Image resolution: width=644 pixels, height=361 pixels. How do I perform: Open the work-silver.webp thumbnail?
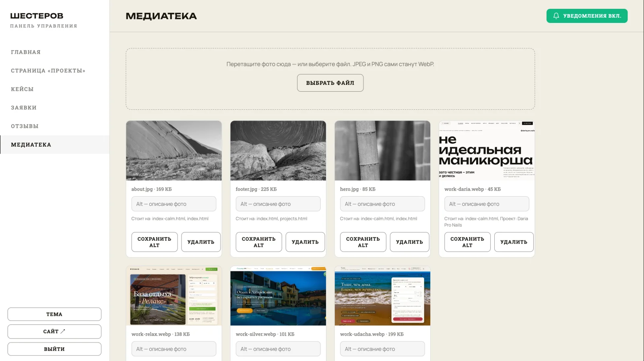(278, 296)
